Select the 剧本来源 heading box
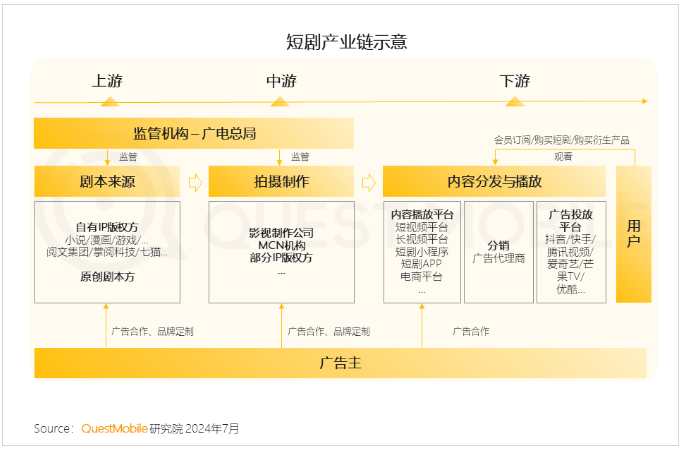 (108, 182)
